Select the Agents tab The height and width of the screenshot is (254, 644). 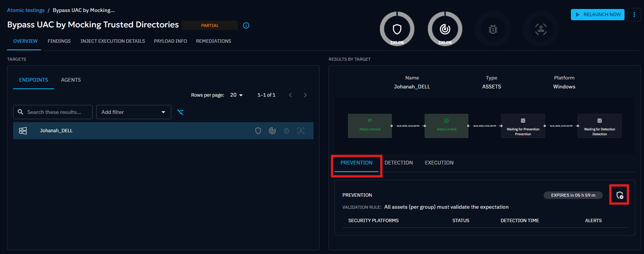click(71, 80)
